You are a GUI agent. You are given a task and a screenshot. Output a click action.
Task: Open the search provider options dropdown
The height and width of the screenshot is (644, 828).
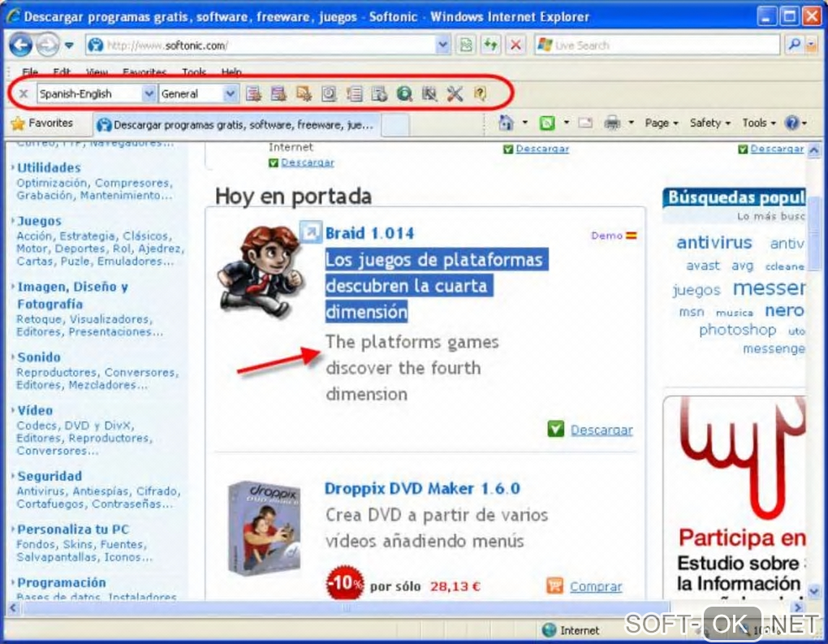[x=811, y=46]
